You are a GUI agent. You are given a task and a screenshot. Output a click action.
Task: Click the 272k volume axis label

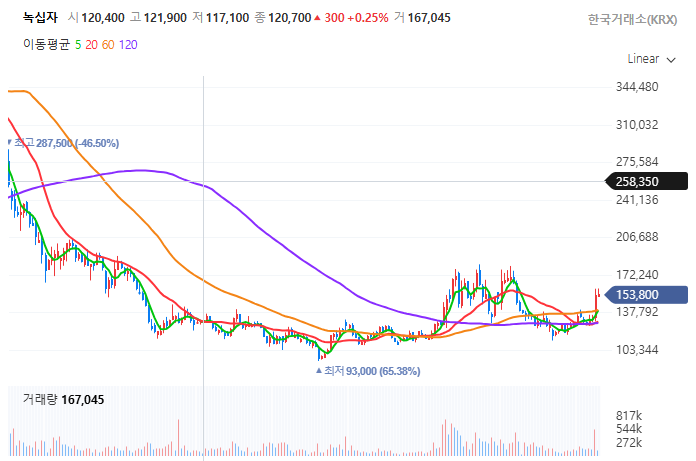[x=629, y=443]
